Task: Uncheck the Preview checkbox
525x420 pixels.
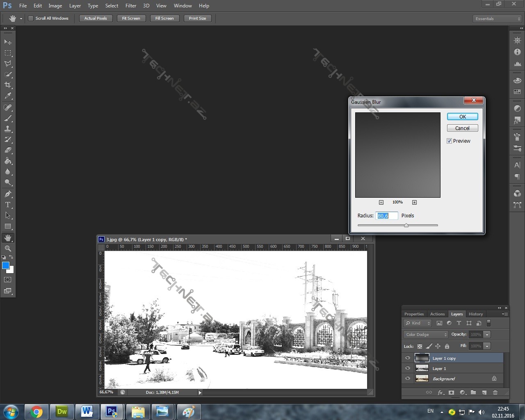Action: pos(450,141)
